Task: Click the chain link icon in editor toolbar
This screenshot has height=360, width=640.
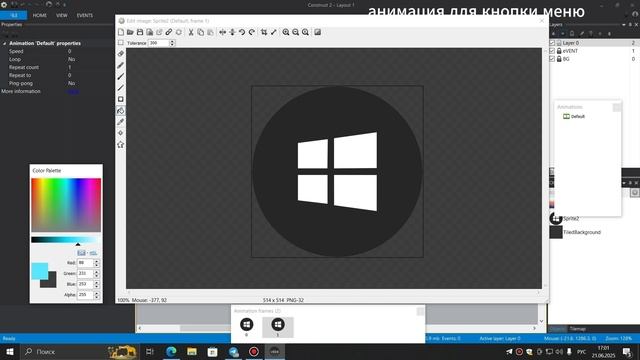Action: (169, 32)
